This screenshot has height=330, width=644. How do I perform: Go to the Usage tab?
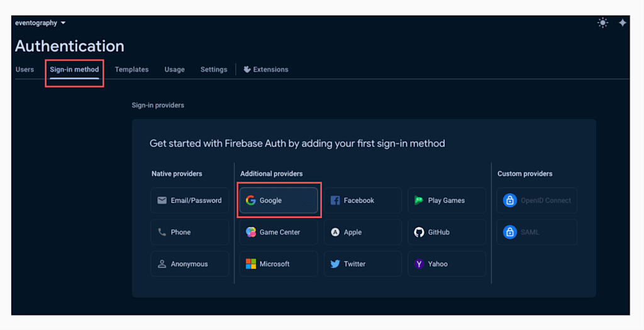(174, 69)
